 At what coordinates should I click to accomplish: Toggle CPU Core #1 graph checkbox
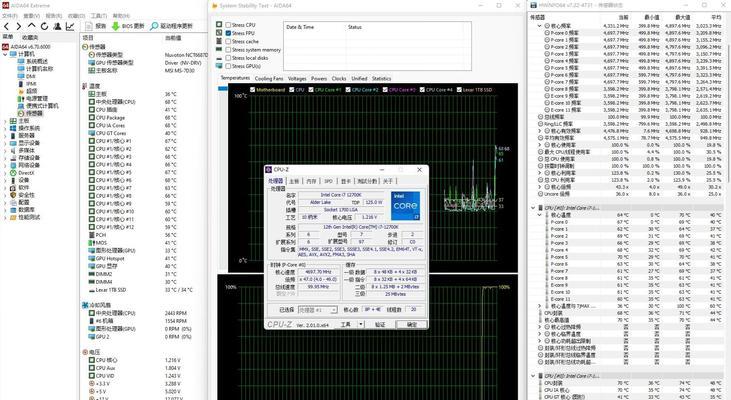click(x=311, y=90)
